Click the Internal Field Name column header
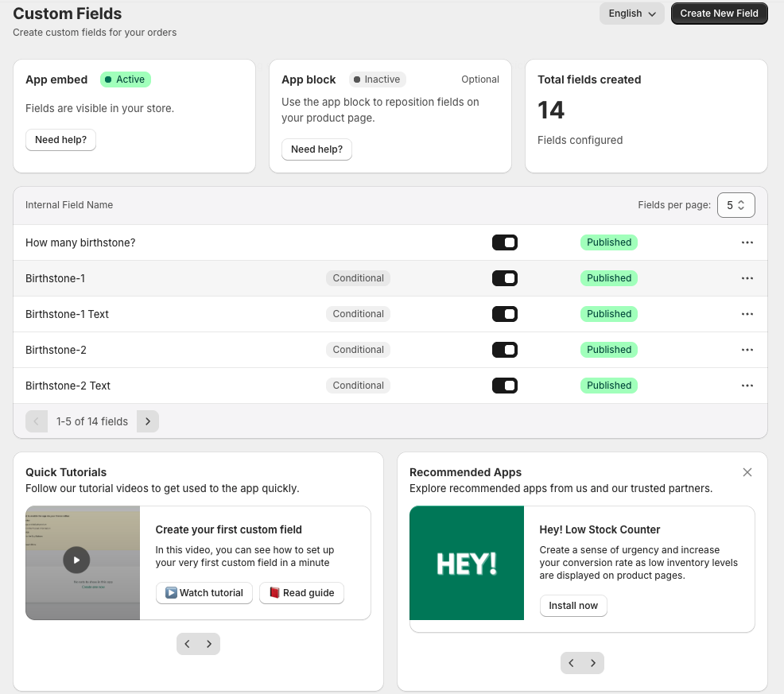Screen dimensions: 784x694 pos(69,205)
